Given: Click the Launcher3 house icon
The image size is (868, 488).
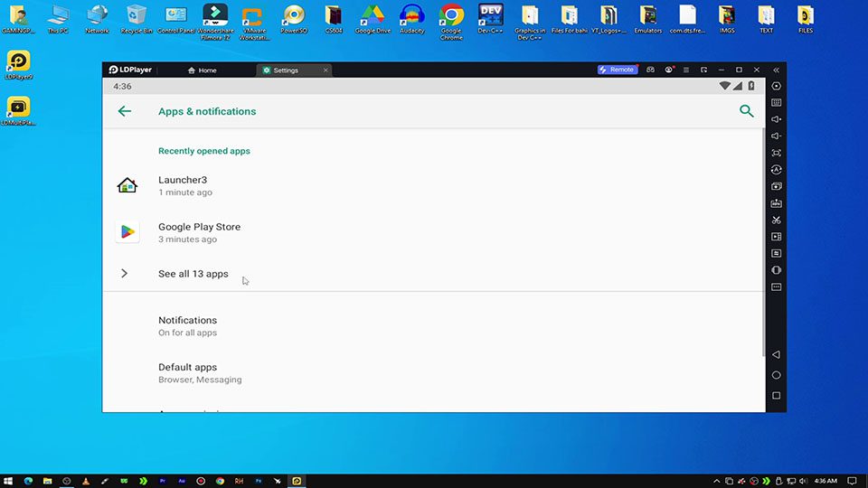Looking at the screenshot, I should coord(127,184).
